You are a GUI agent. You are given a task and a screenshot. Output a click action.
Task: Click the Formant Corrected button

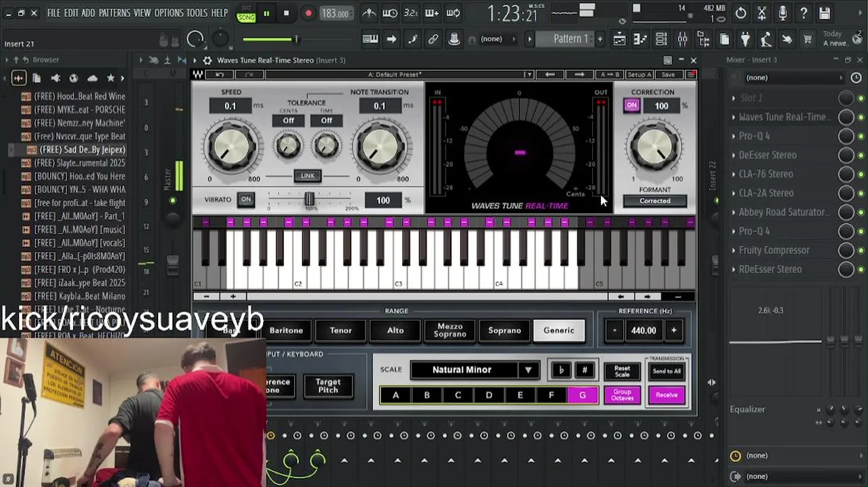(655, 201)
